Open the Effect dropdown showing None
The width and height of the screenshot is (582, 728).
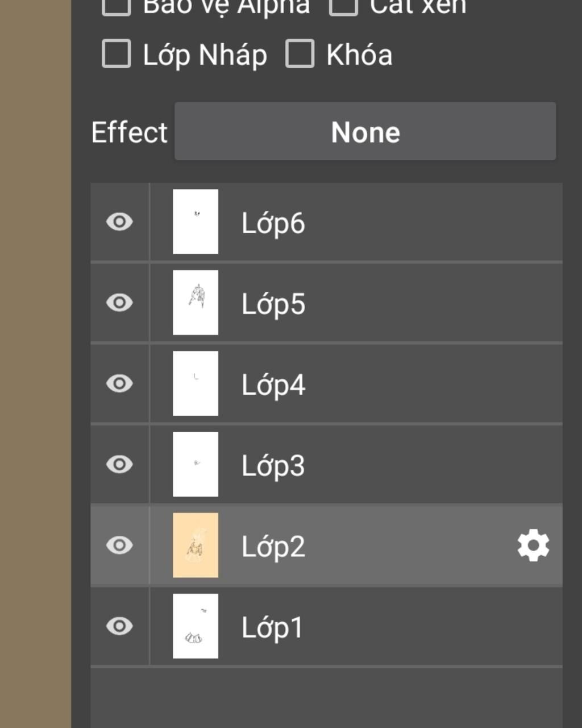365,131
